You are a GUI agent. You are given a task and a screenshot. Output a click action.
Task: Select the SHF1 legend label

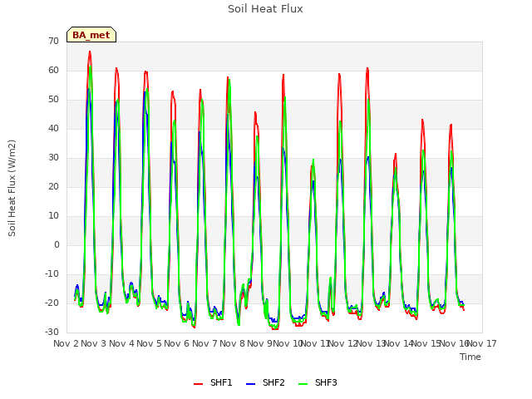[221, 382]
